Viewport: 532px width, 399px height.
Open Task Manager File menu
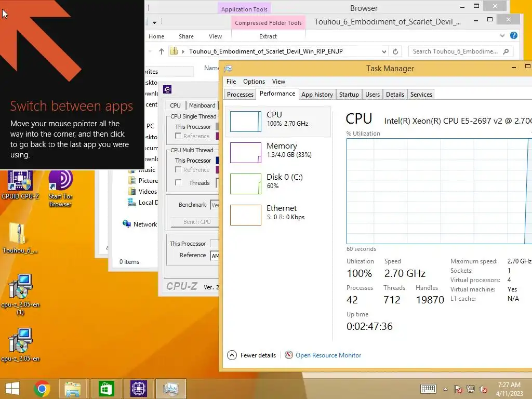[231, 82]
